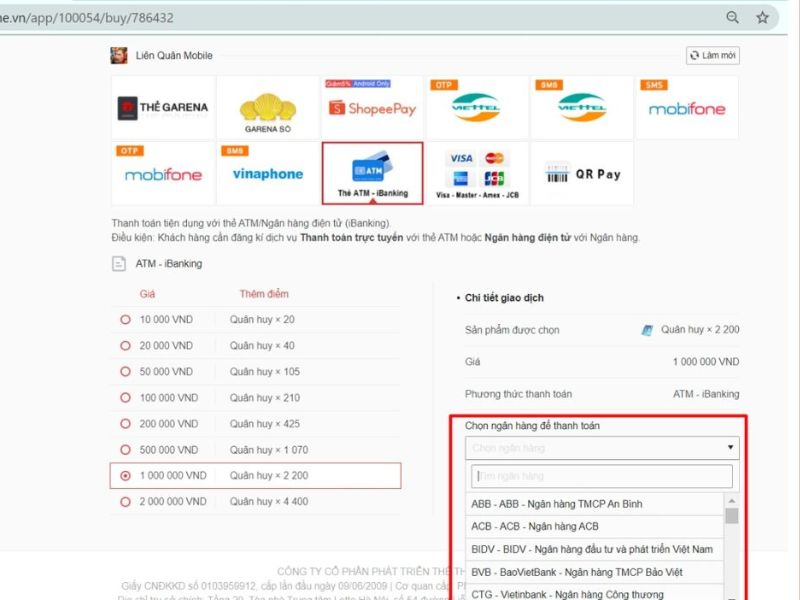This screenshot has width=800, height=600.
Task: Select Viettel OTP payment option
Action: point(477,108)
